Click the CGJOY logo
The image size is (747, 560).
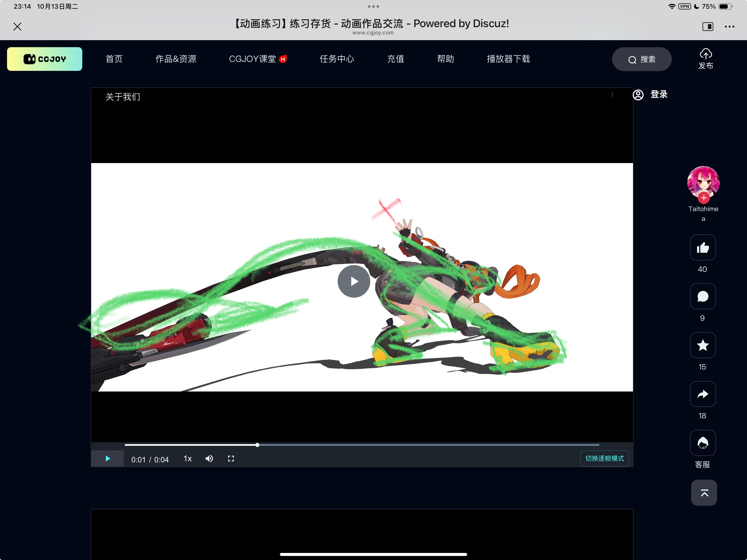click(x=45, y=59)
